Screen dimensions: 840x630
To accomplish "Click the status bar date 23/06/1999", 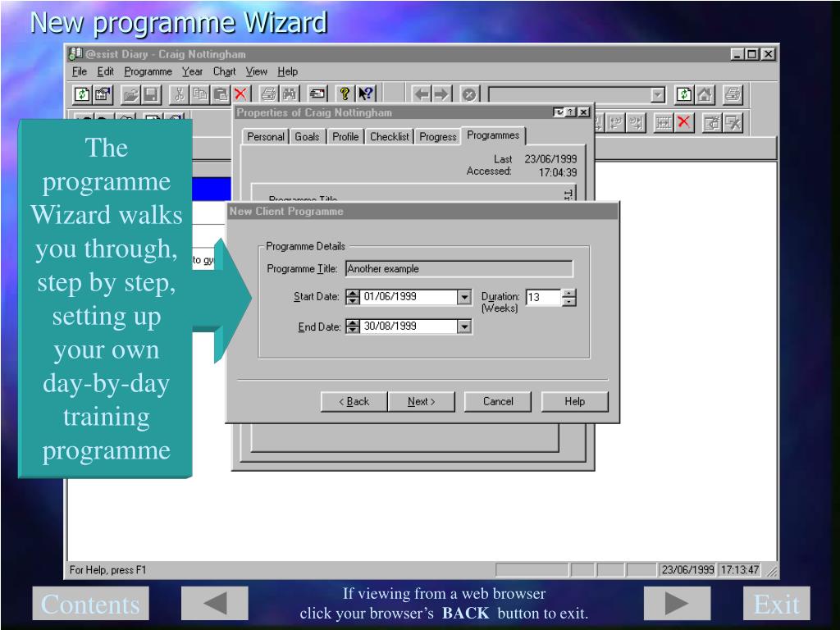I will [688, 569].
